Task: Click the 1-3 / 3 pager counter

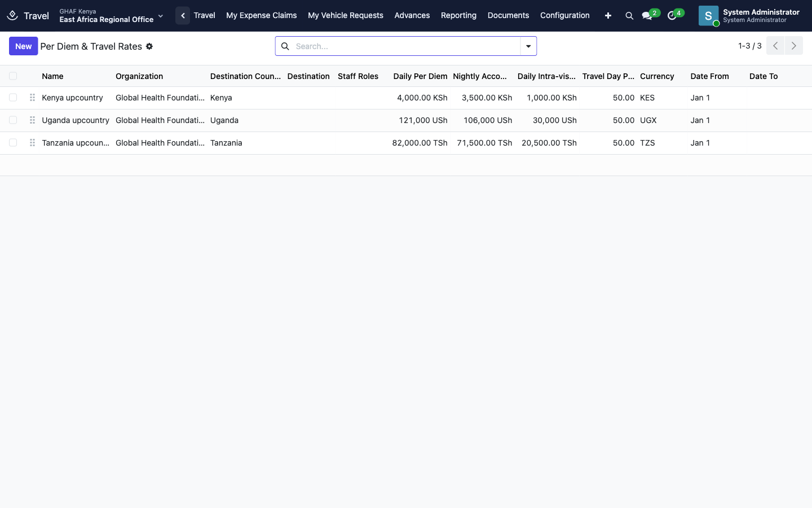Action: [x=750, y=46]
